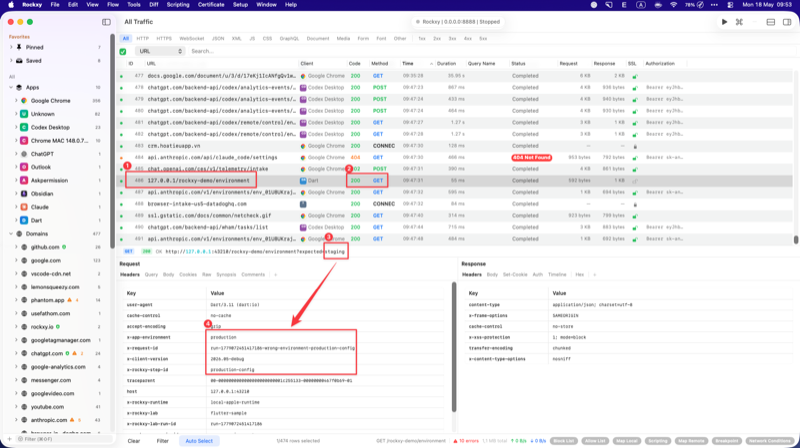
Task: Switch to the Response Timeline tab
Action: click(x=557, y=275)
